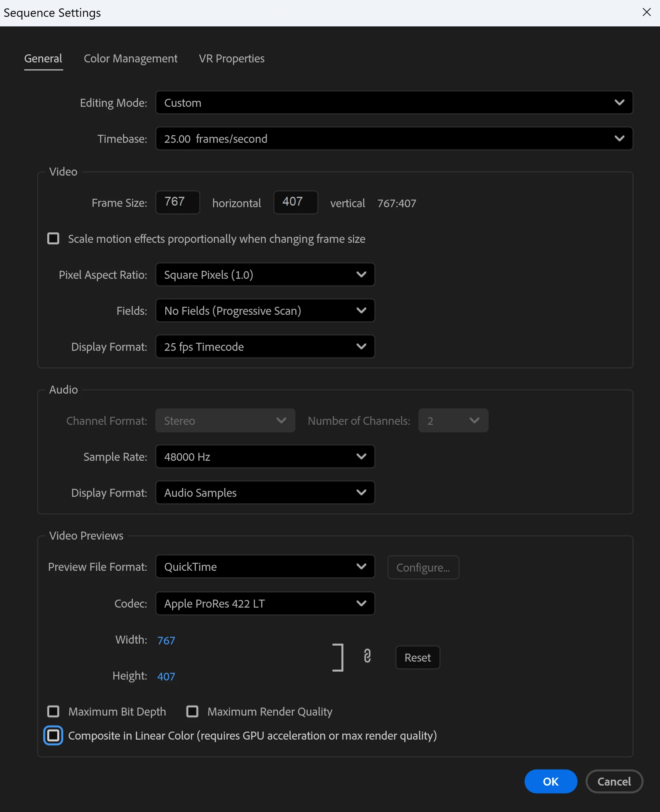The image size is (660, 812).
Task: Click the preview Width value 767
Action: (x=166, y=640)
